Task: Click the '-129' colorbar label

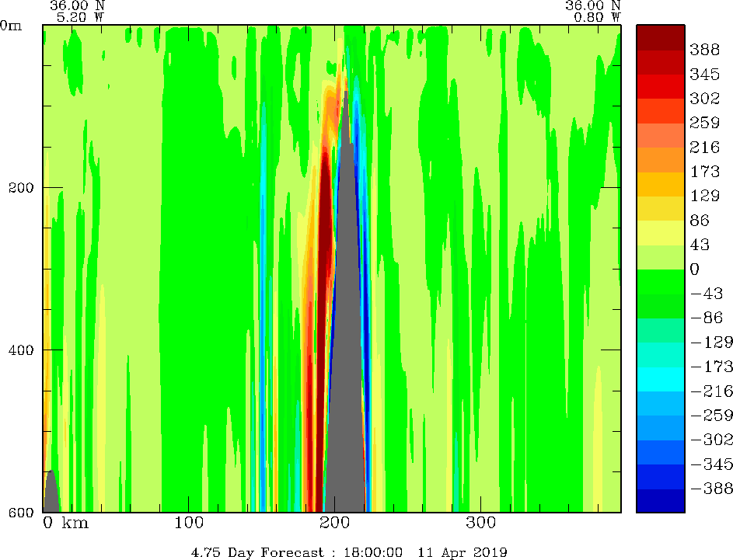Action: point(711,342)
